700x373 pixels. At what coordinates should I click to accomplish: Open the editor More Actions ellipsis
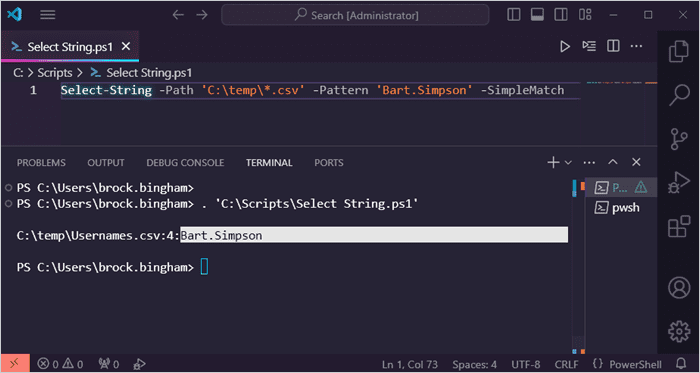(636, 46)
